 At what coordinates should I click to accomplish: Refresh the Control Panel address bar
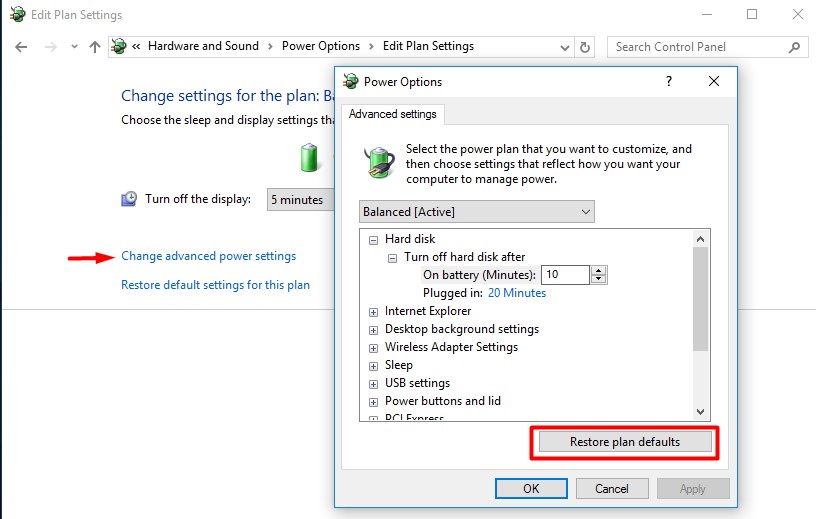tap(586, 47)
